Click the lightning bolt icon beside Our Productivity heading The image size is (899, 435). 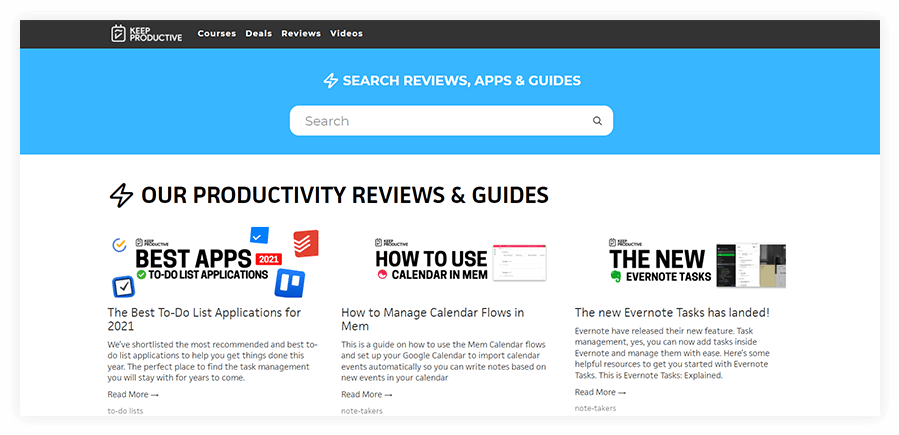121,195
